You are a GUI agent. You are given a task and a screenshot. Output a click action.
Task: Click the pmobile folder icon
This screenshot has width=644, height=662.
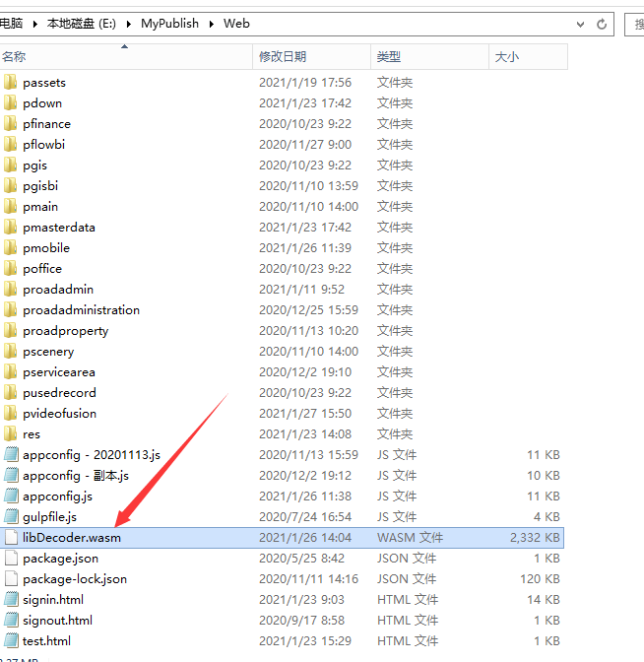(10, 248)
